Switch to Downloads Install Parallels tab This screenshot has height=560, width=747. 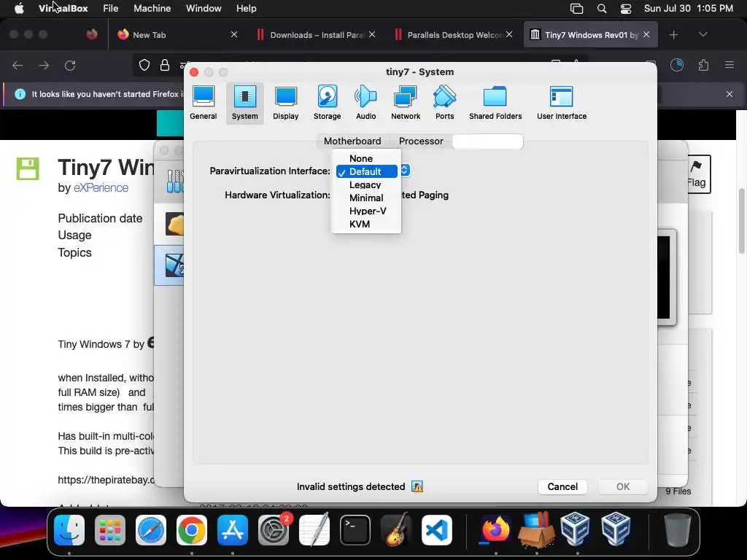(x=317, y=35)
